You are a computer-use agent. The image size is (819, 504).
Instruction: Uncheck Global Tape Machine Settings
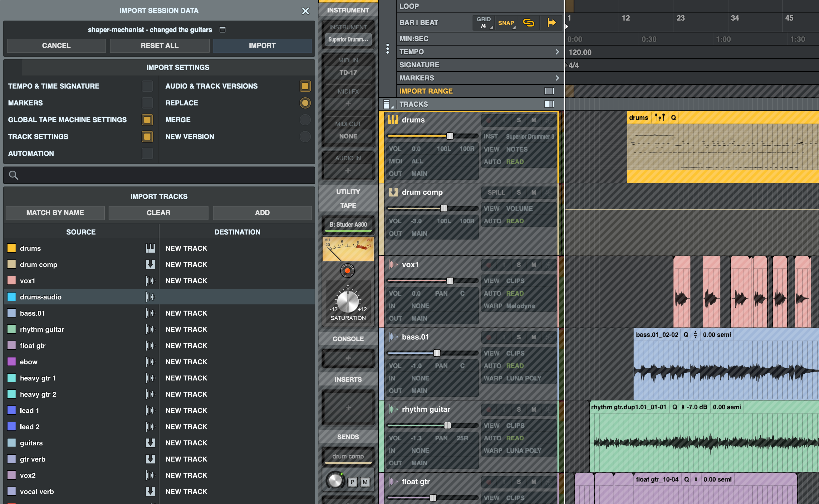(x=147, y=120)
